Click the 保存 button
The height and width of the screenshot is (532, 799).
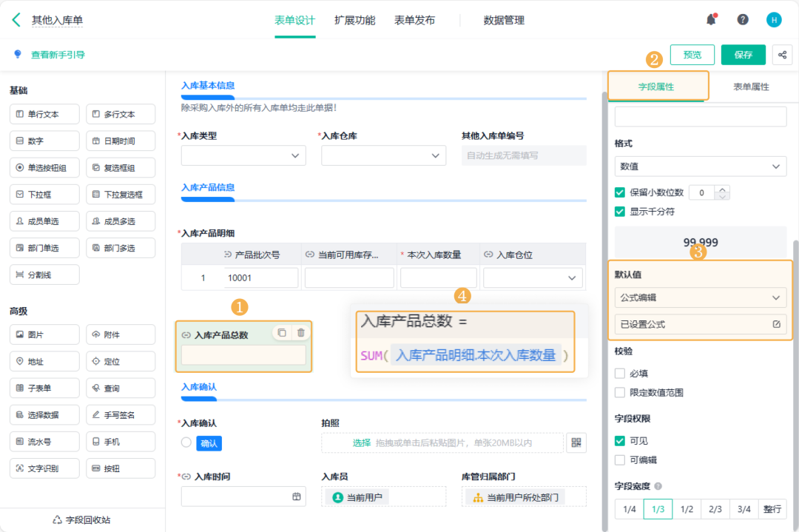743,55
